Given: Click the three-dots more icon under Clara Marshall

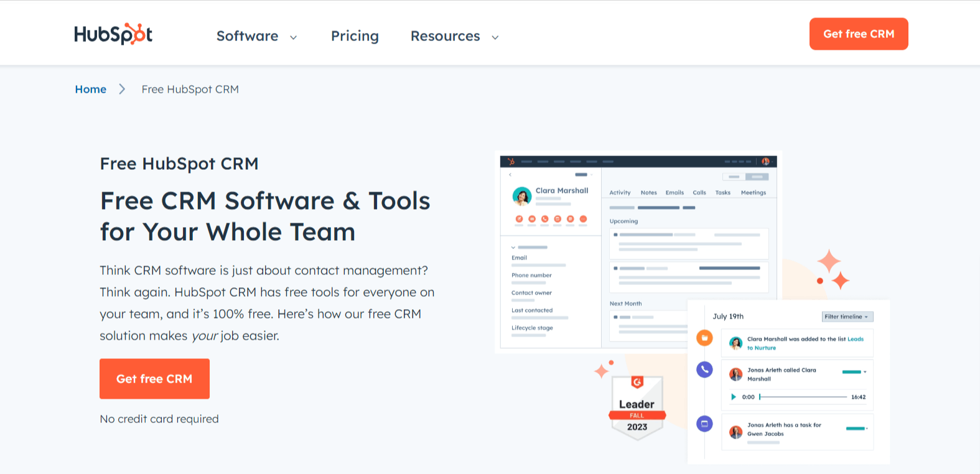Looking at the screenshot, I should [583, 219].
